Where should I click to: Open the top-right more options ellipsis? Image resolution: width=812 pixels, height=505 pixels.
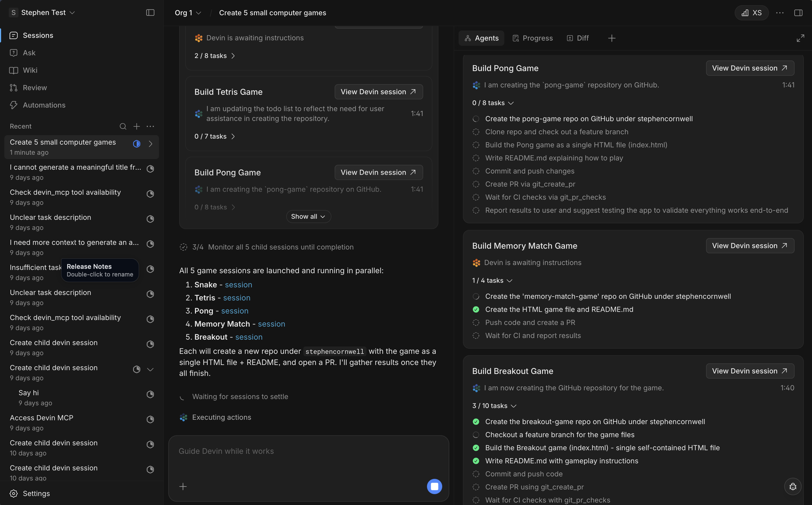780,13
